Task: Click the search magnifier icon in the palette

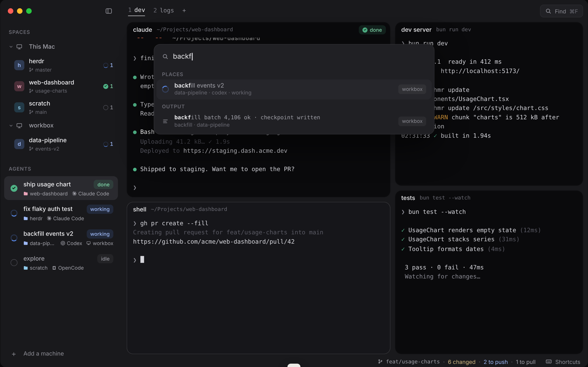Action: (x=165, y=57)
